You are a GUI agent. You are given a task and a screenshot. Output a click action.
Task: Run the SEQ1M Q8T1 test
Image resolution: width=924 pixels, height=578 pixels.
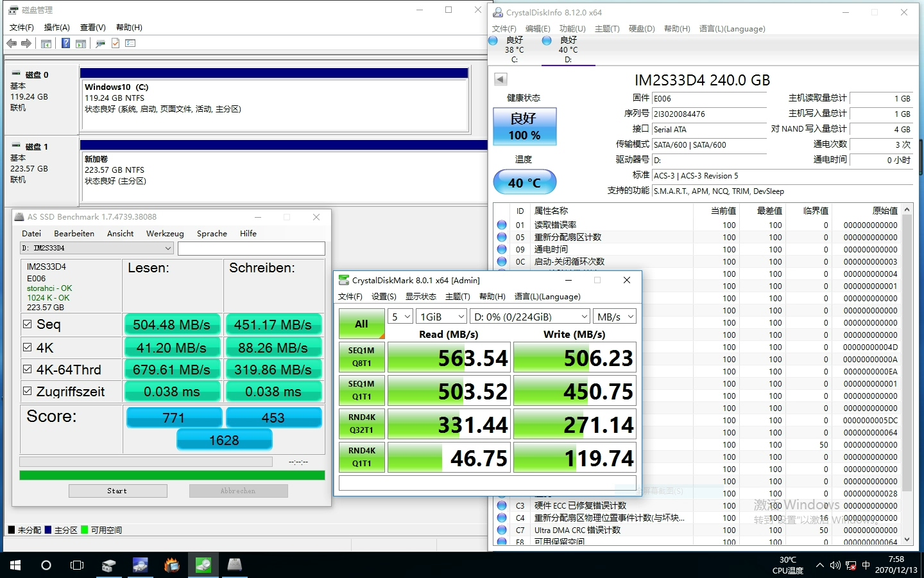(361, 357)
